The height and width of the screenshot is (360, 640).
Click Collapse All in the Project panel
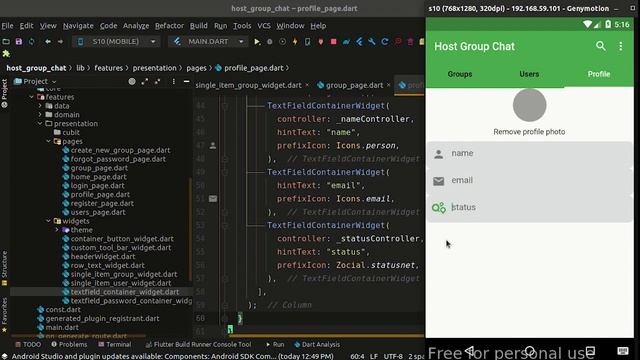pyautogui.click(x=158, y=82)
